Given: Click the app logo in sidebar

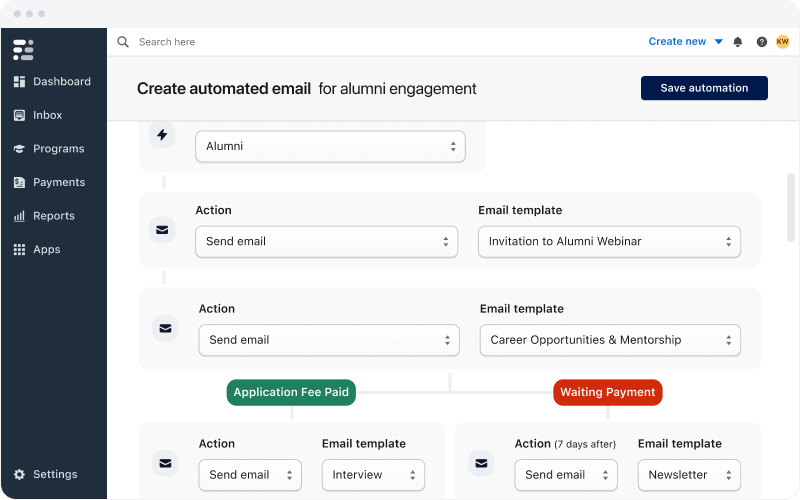Looking at the screenshot, I should [23, 49].
